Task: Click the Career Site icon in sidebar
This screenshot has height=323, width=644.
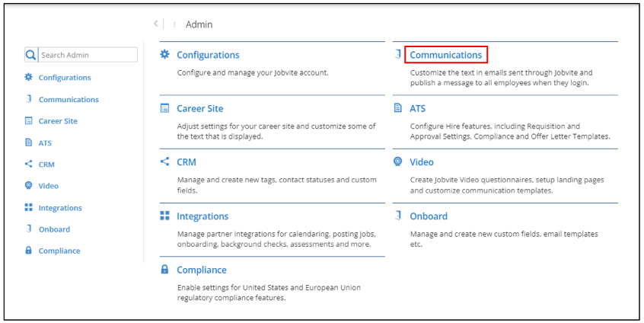Action: point(29,120)
